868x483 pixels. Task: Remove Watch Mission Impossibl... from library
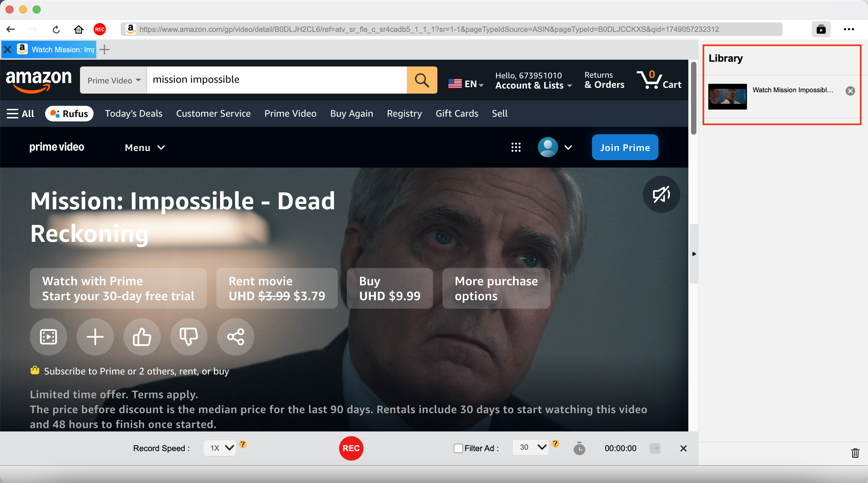click(x=850, y=91)
